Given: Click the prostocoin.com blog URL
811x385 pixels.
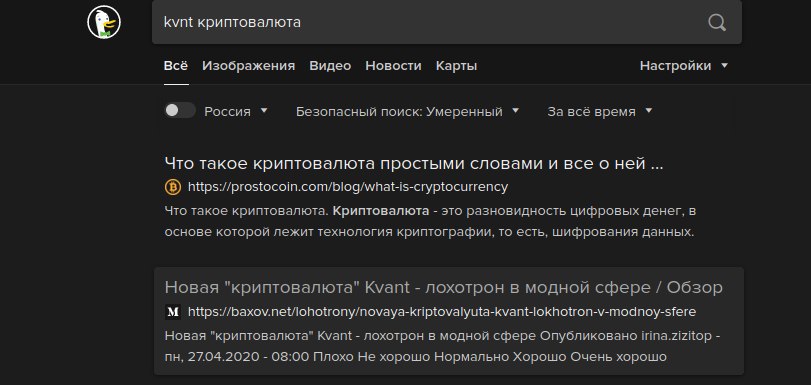Looking at the screenshot, I should pyautogui.click(x=348, y=187).
